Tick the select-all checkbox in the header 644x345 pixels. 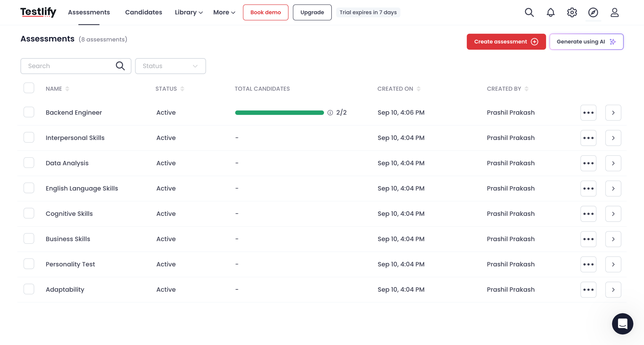coord(29,88)
